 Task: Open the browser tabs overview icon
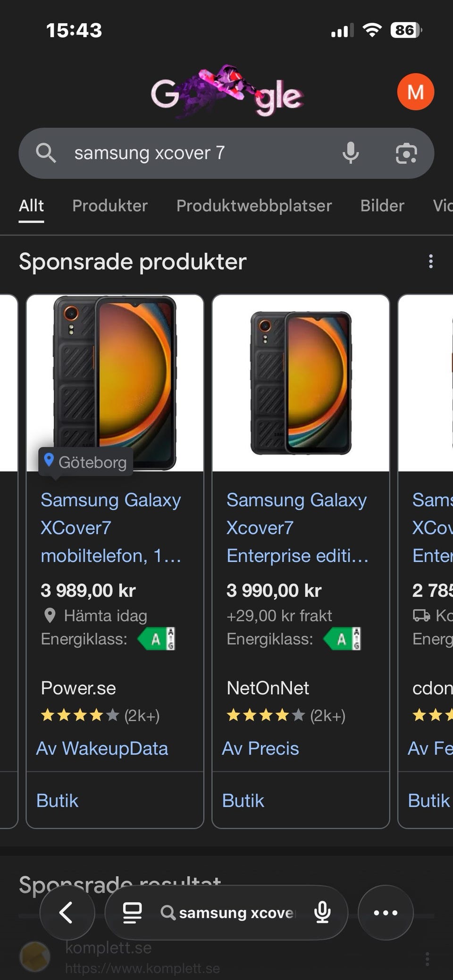132,913
